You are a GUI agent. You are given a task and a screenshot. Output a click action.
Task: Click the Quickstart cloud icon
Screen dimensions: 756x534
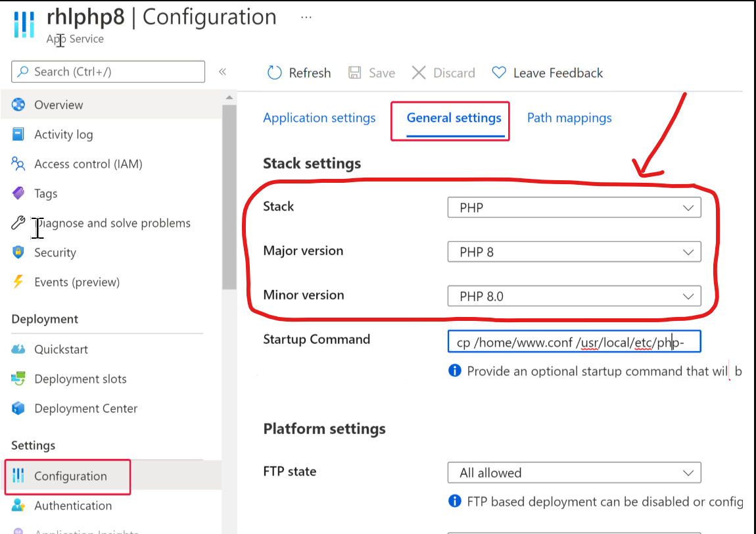[18, 349]
